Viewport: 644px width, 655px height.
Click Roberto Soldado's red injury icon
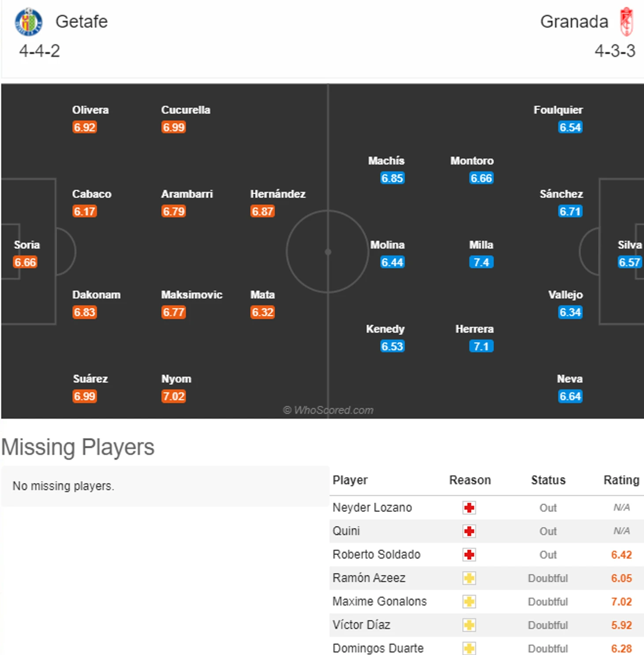click(x=469, y=554)
